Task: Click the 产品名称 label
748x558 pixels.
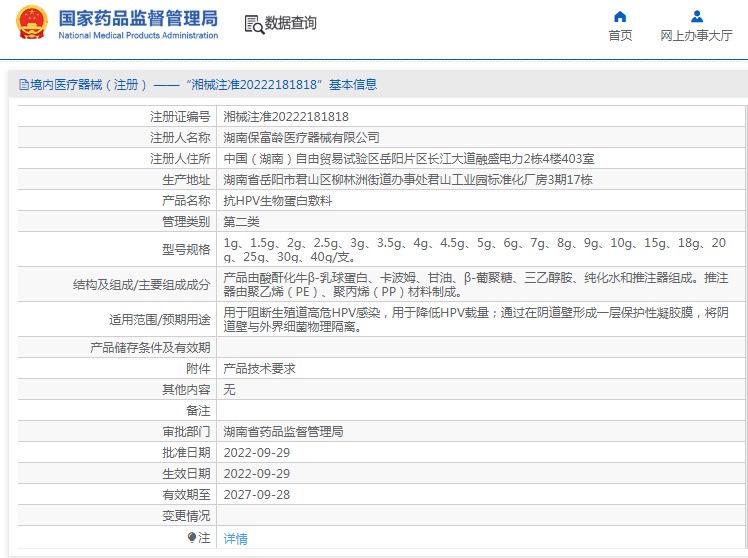Action: [x=186, y=201]
